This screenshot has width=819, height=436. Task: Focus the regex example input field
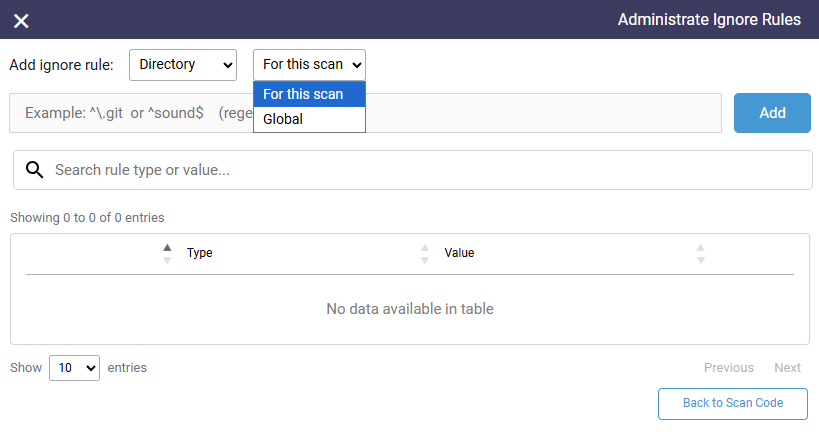click(x=130, y=113)
